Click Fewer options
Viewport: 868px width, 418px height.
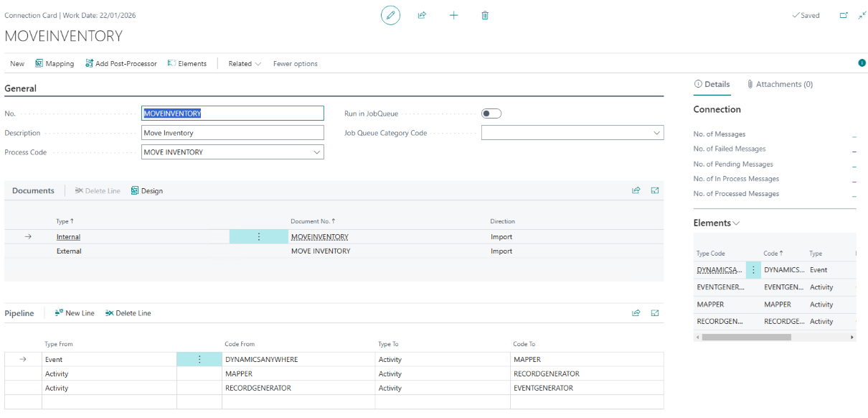296,63
